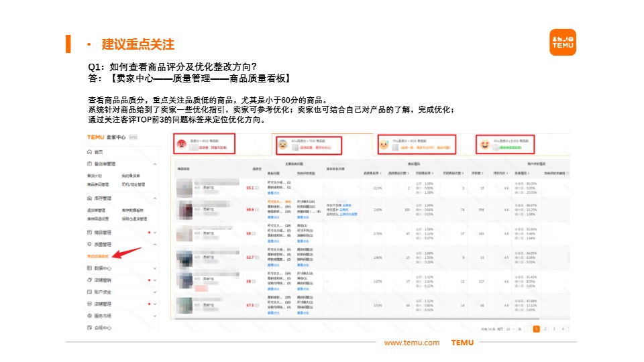
Task: Go to pagination page 2
Action: [x=545, y=329]
